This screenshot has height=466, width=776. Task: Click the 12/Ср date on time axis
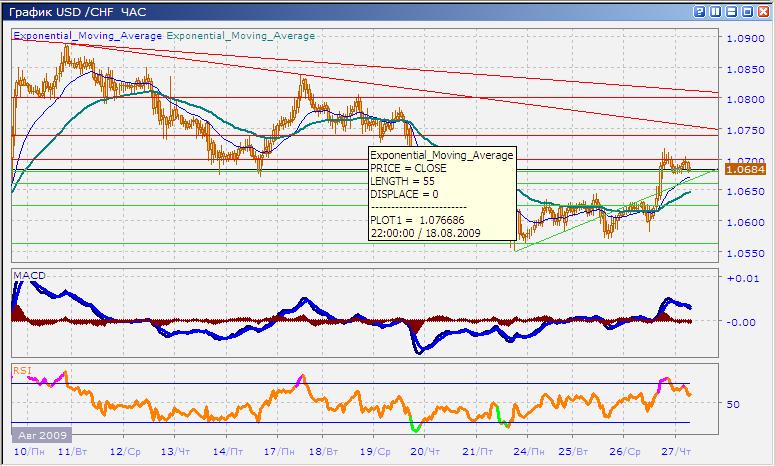(x=123, y=452)
